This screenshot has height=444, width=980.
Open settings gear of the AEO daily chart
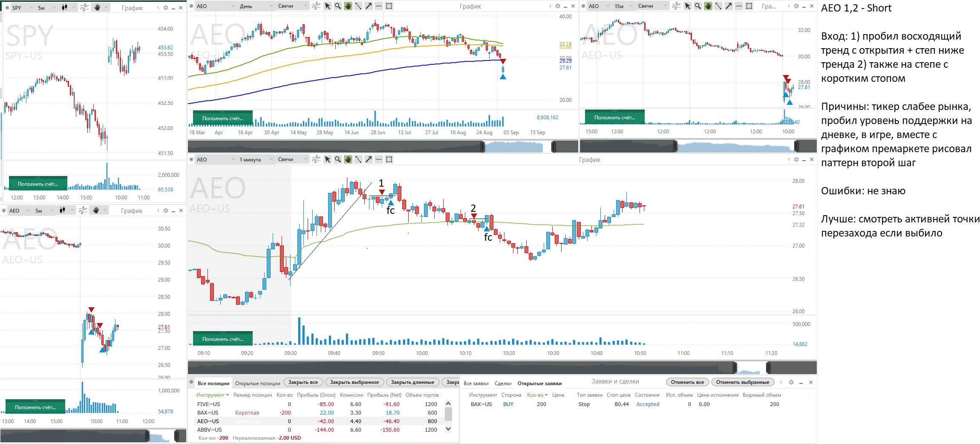pyautogui.click(x=557, y=6)
